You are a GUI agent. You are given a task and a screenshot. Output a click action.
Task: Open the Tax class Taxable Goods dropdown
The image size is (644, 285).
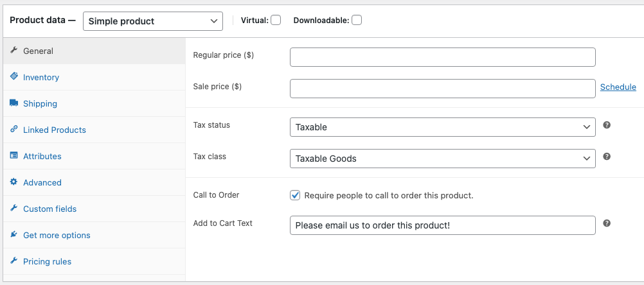click(x=442, y=159)
